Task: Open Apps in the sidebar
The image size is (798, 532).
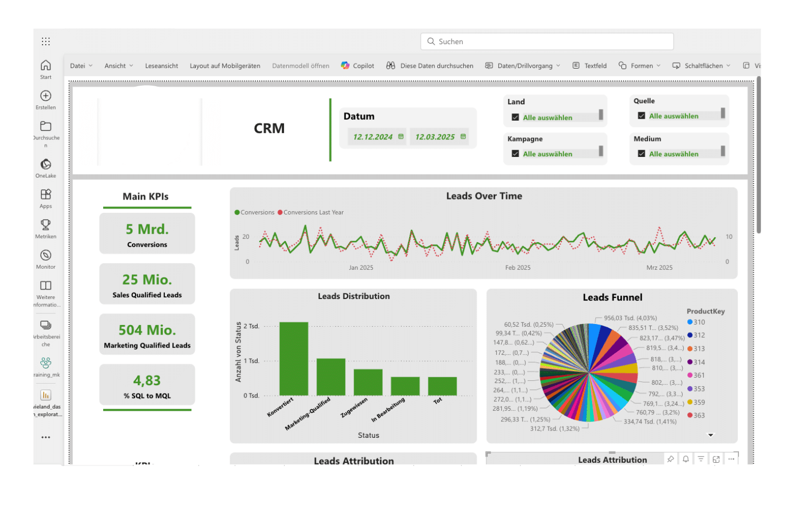Action: click(46, 198)
